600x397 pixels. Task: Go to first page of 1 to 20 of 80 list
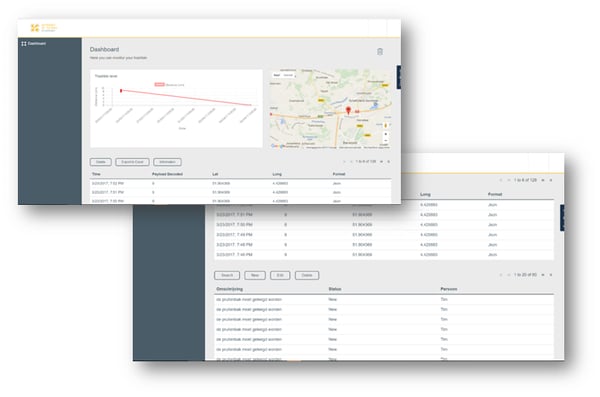(x=501, y=275)
